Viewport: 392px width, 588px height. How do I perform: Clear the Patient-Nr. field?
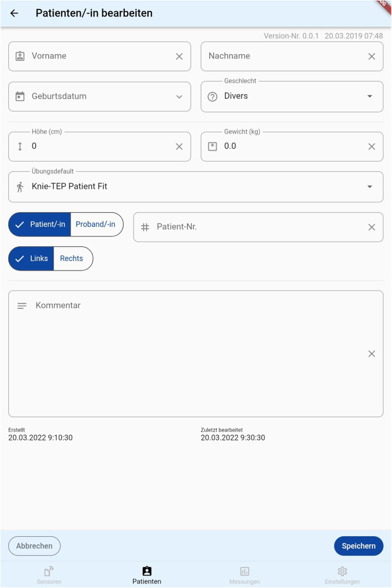pyautogui.click(x=371, y=227)
